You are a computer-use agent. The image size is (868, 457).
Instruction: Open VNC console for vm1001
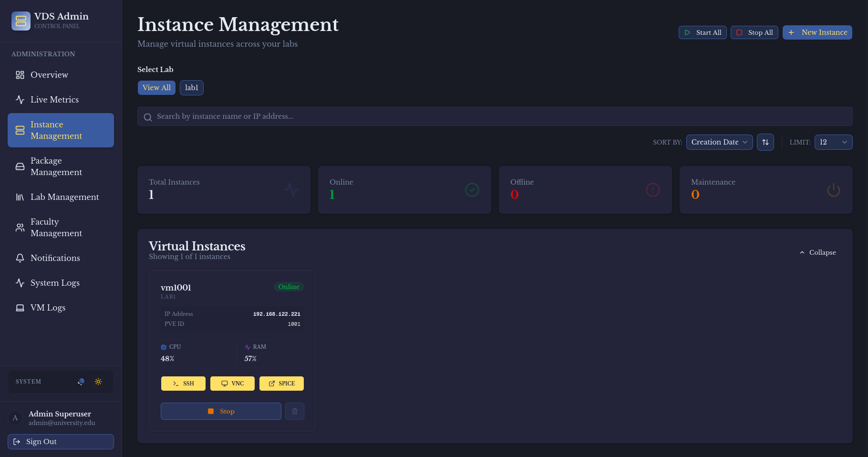pos(232,384)
